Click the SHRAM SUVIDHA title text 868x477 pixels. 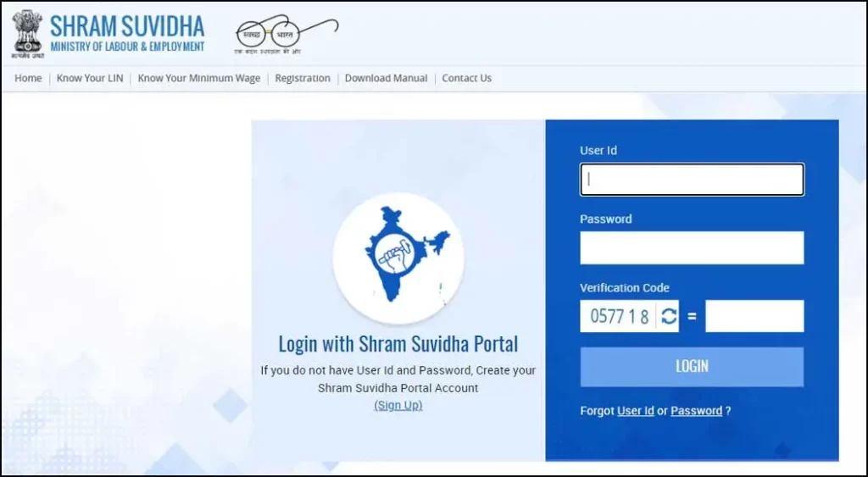tap(127, 26)
